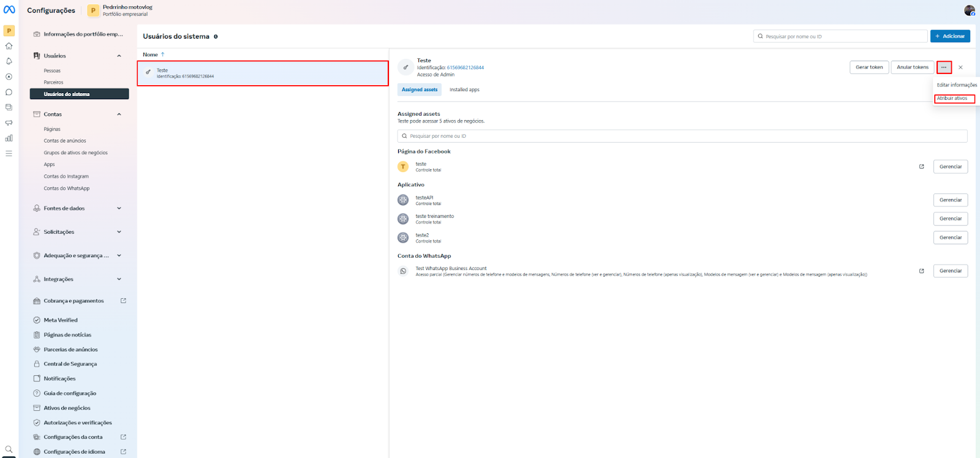Screen dimensions: 980x458
Task: Switch to the Installed apps tab
Action: [464, 89]
